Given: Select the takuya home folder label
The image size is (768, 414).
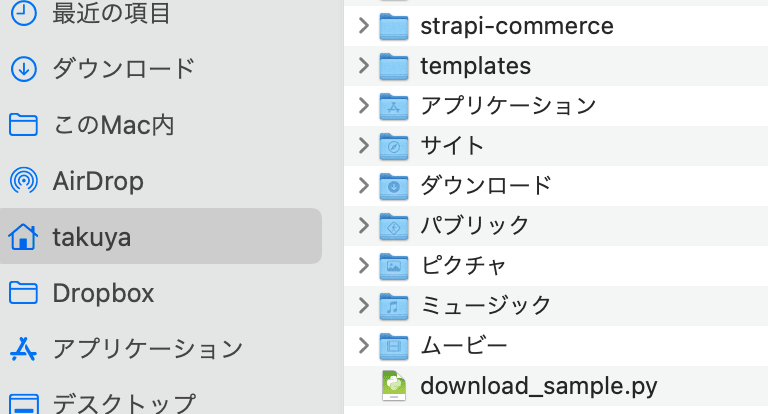Looking at the screenshot, I should (92, 237).
